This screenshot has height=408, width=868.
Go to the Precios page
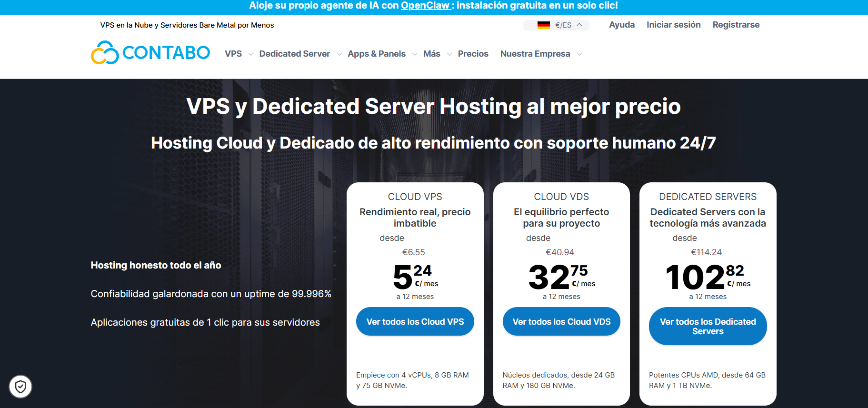473,54
